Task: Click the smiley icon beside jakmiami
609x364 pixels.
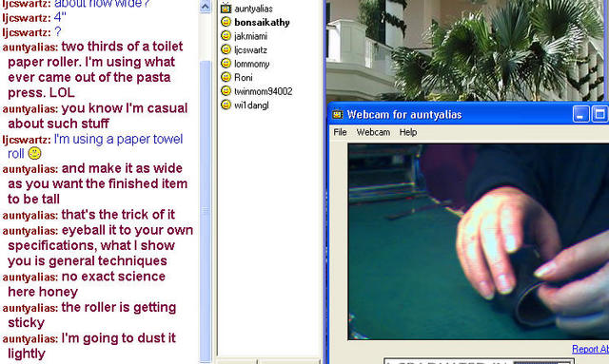Action: (x=226, y=36)
